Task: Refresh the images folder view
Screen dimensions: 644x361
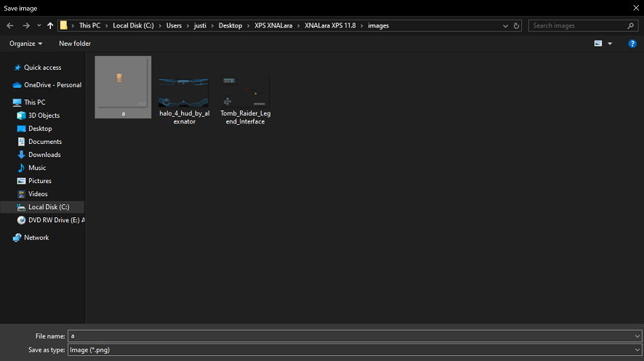Action: [x=516, y=26]
